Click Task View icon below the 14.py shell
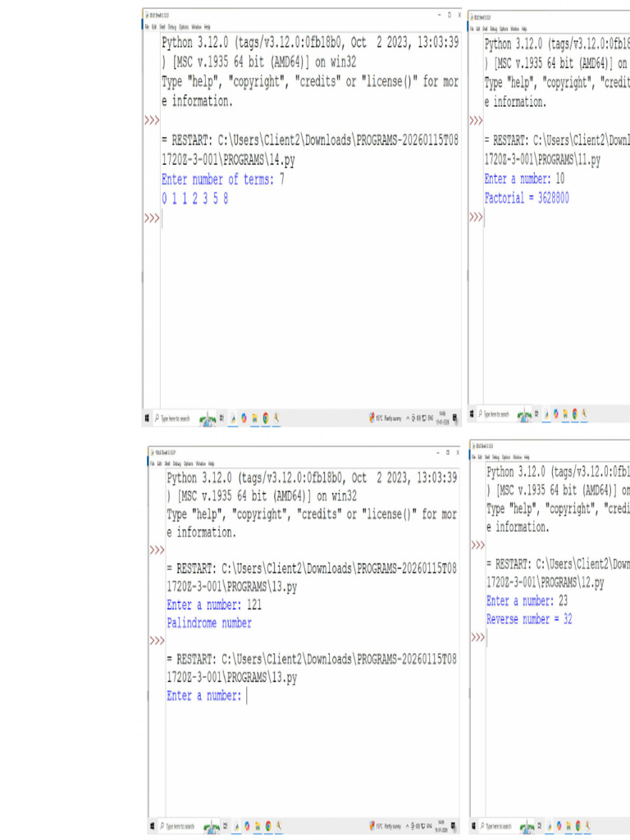 [x=221, y=418]
